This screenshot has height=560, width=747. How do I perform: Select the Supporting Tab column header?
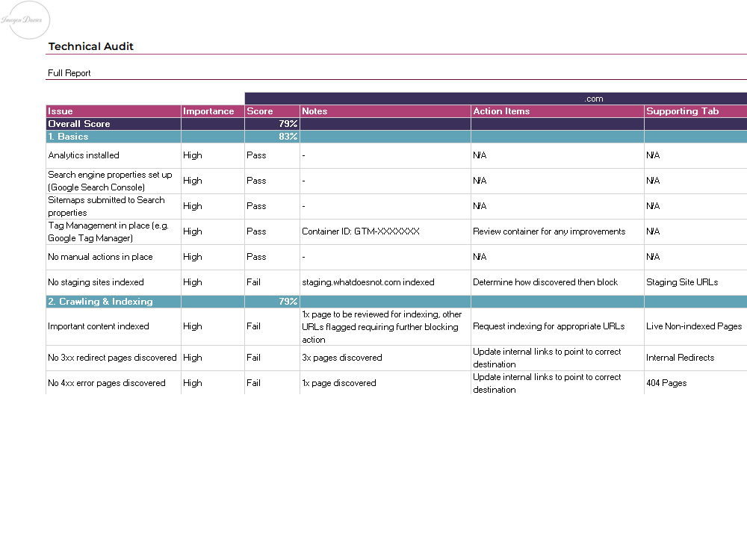click(x=695, y=111)
